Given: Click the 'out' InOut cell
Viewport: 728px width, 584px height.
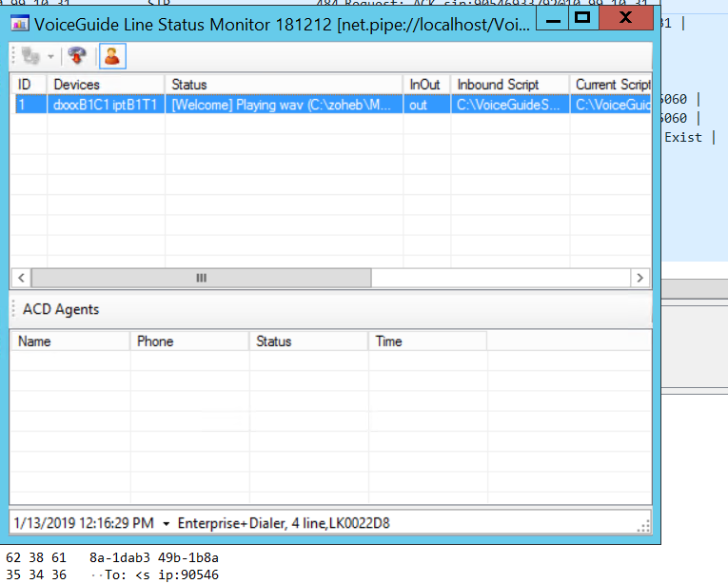Looking at the screenshot, I should [426, 105].
